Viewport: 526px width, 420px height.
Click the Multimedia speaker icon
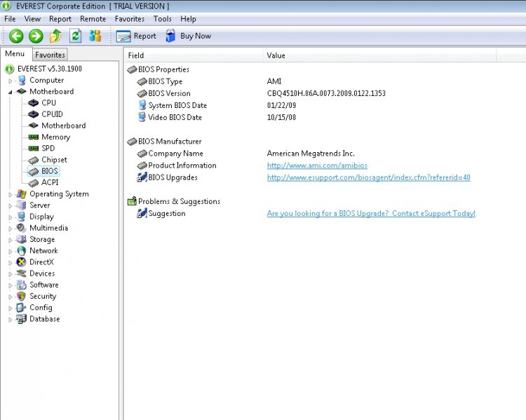tap(22, 228)
